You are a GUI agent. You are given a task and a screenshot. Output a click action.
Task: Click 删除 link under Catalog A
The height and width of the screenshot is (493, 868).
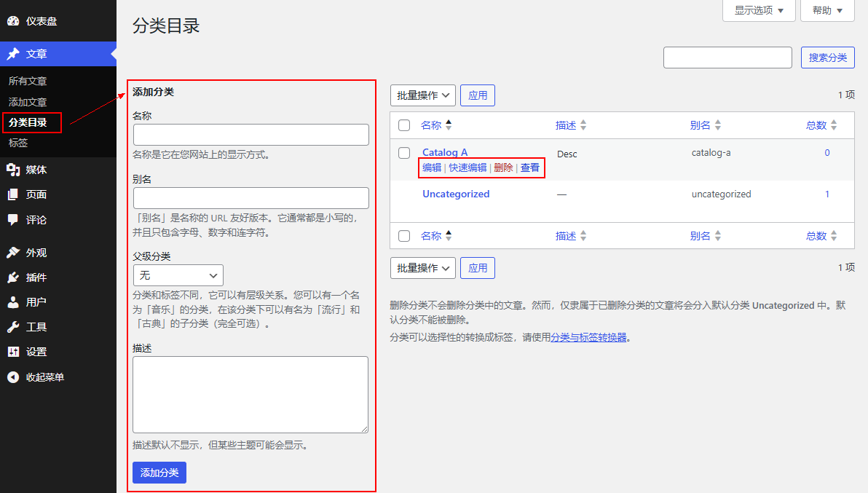coord(503,167)
